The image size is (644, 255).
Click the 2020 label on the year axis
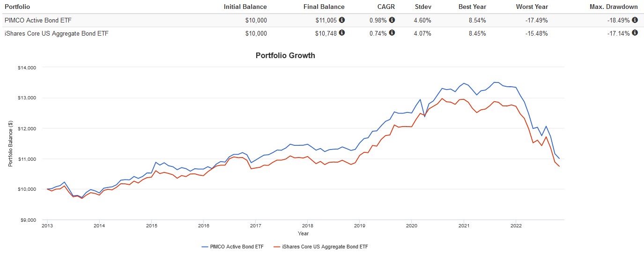click(x=411, y=225)
